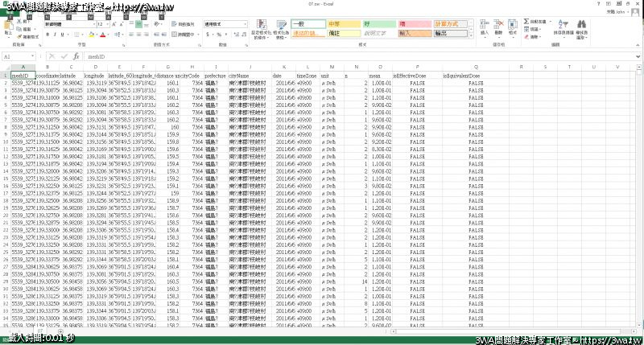This screenshot has width=644, height=345.
Task: Click the Paste clipboard icon
Action: click(8, 26)
